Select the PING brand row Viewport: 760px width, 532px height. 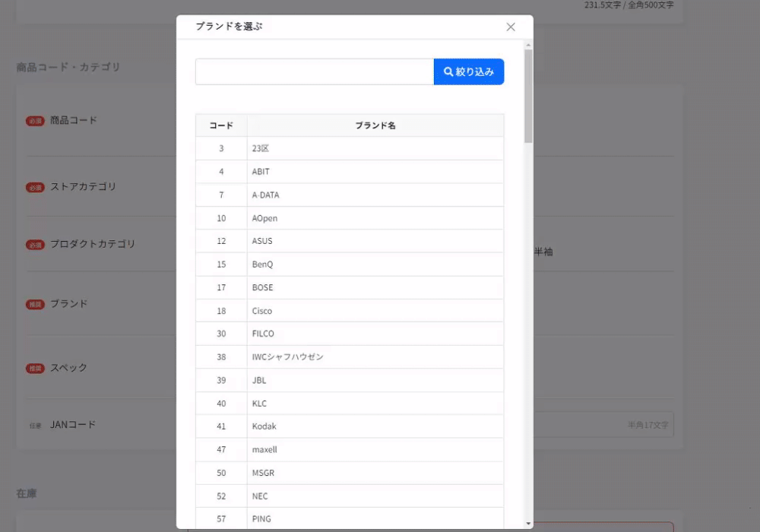[350, 518]
